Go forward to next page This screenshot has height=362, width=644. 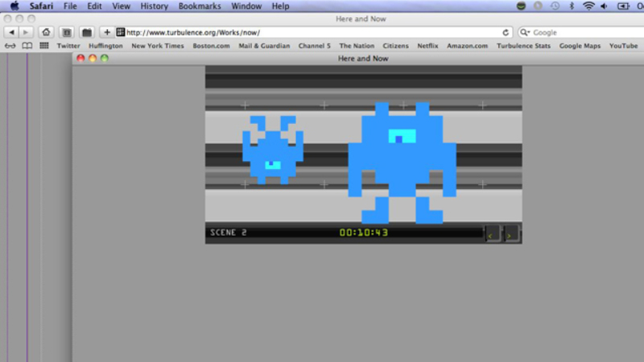tap(26, 32)
